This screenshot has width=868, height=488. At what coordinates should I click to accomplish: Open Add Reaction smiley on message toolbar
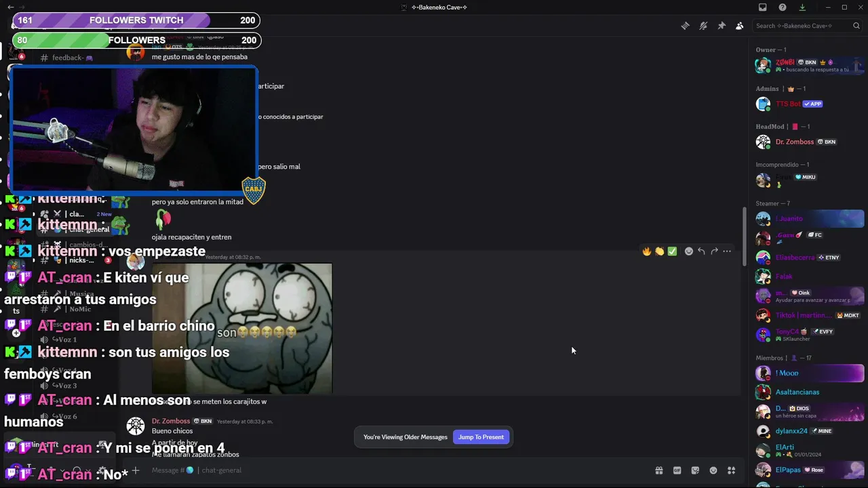point(689,251)
